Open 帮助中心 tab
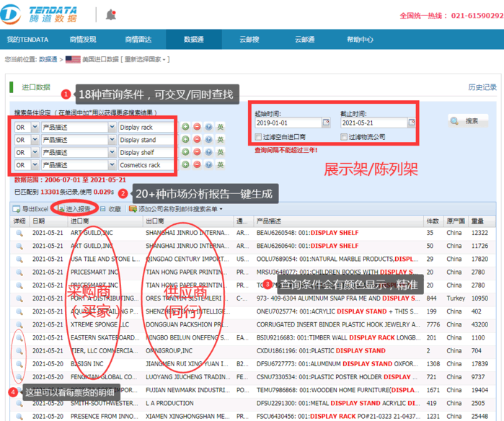Screen dimensions: 504x421 coord(360,40)
